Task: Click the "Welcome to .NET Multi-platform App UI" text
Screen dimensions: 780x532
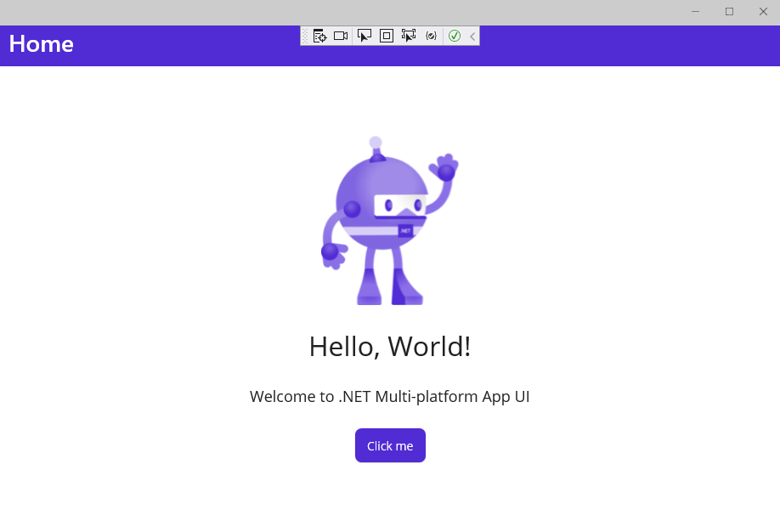Action: pyautogui.click(x=389, y=397)
